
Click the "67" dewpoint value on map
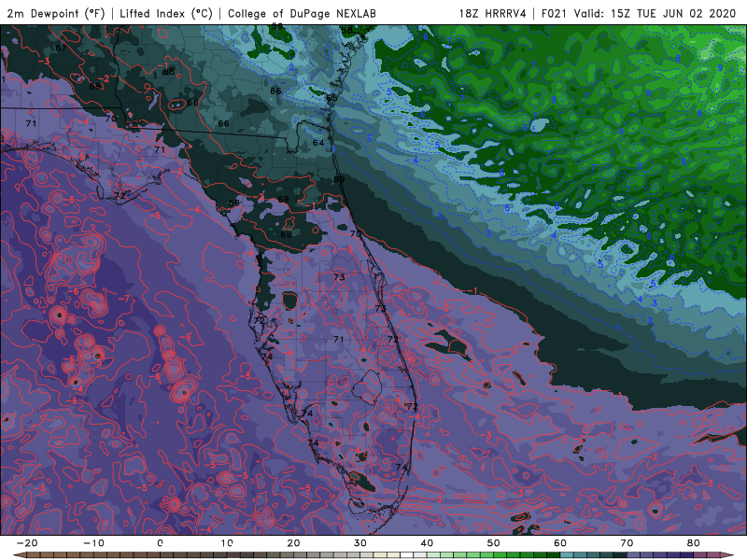[61, 49]
